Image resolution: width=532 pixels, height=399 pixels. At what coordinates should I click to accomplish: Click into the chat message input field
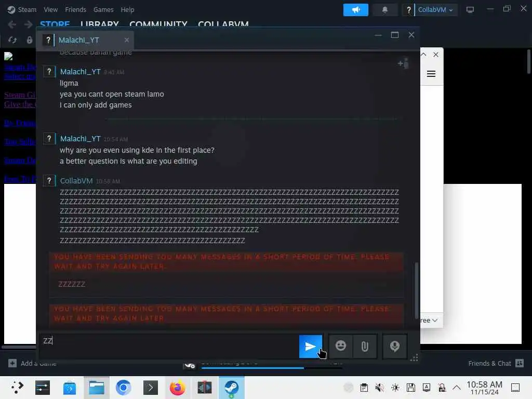click(168, 347)
